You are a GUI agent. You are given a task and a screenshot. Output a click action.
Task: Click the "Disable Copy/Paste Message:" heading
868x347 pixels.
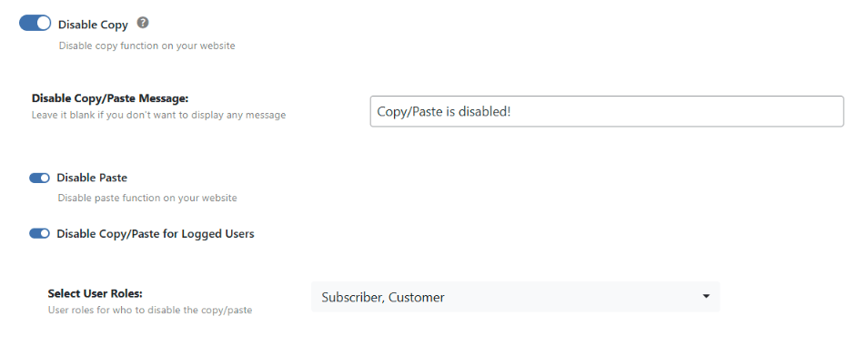coord(110,98)
